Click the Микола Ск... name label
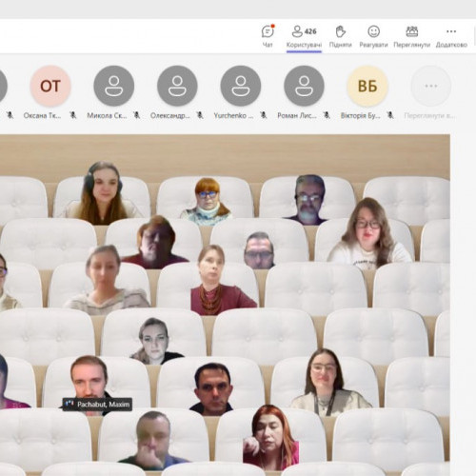This screenshot has height=476, width=476. (107, 115)
